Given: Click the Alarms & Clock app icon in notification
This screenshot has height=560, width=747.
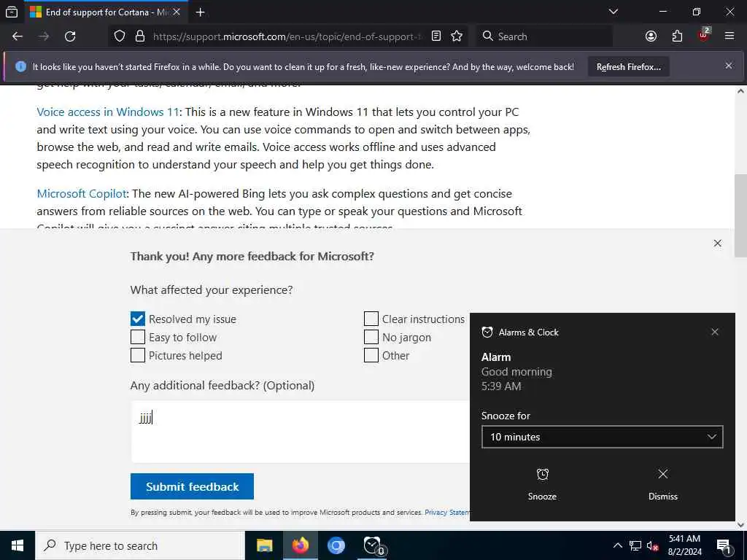Looking at the screenshot, I should (x=487, y=332).
